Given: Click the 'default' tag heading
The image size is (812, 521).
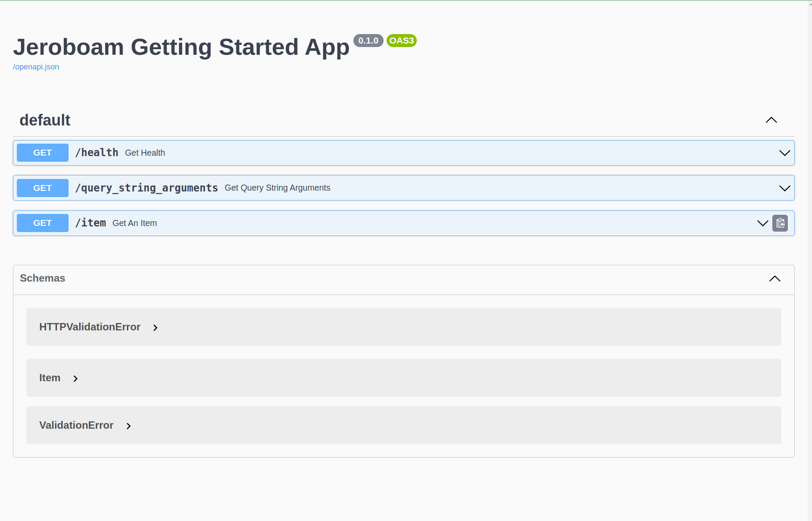Looking at the screenshot, I should tap(45, 120).
